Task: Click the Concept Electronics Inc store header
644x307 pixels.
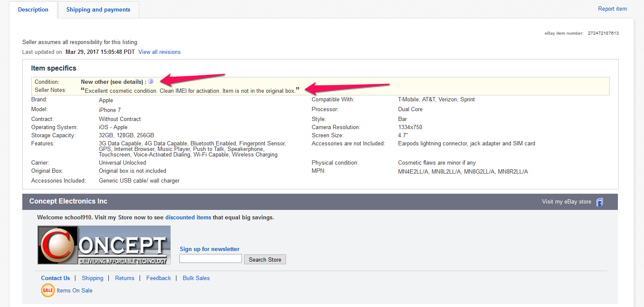Action: [x=68, y=201]
